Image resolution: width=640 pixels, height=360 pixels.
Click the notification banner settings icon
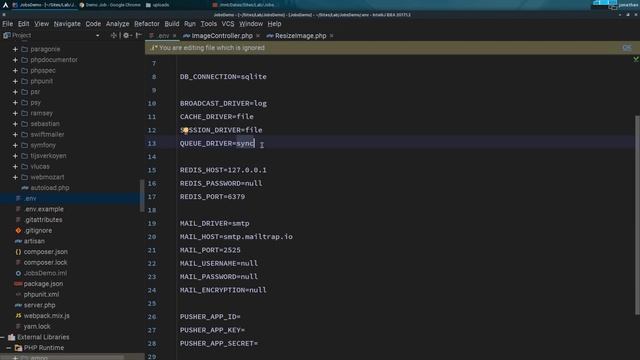click(627, 48)
